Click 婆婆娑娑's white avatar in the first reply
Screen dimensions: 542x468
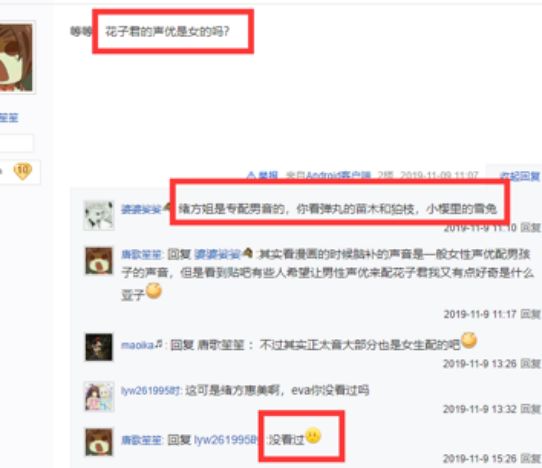click(99, 215)
